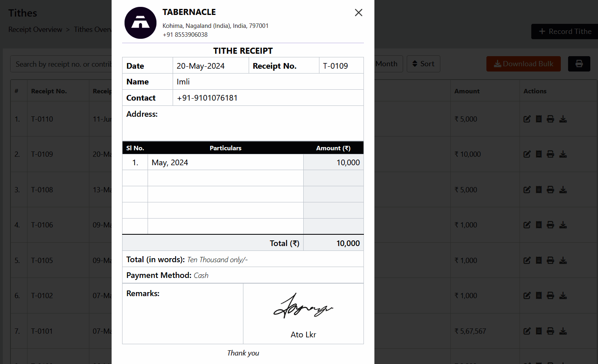Click the black print button in the toolbar
598x364 pixels.
click(x=579, y=64)
